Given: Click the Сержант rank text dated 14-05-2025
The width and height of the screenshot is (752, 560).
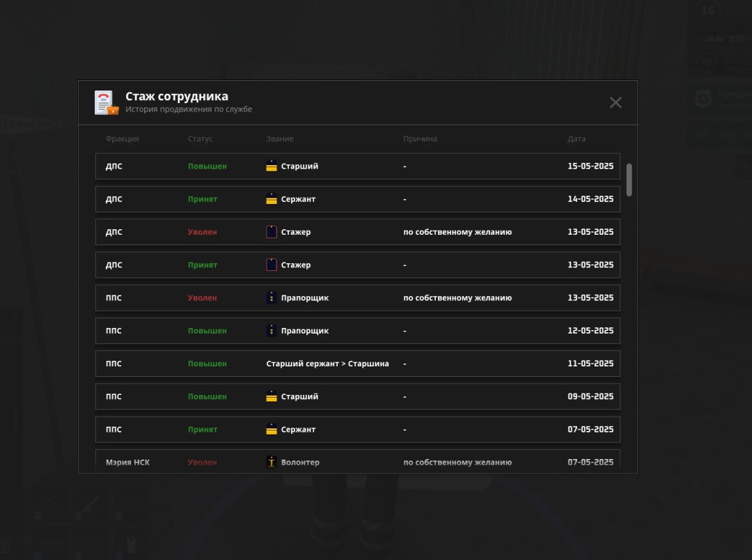Looking at the screenshot, I should [298, 199].
